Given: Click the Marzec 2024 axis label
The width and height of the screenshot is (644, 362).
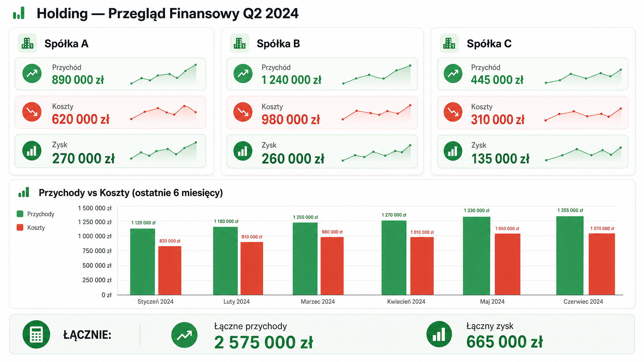Looking at the screenshot, I should 318,301.
